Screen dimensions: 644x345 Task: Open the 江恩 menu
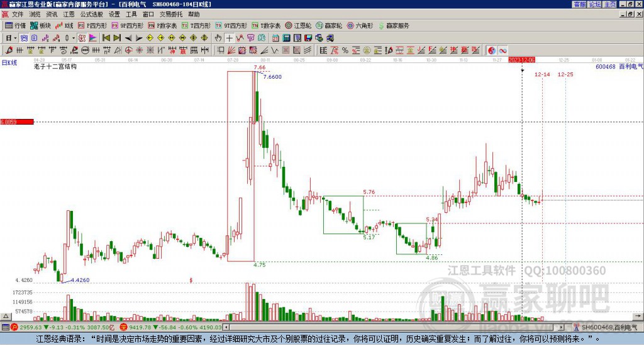click(x=69, y=14)
